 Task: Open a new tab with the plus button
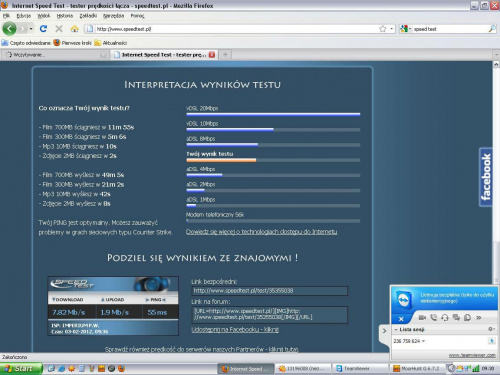coord(225,55)
